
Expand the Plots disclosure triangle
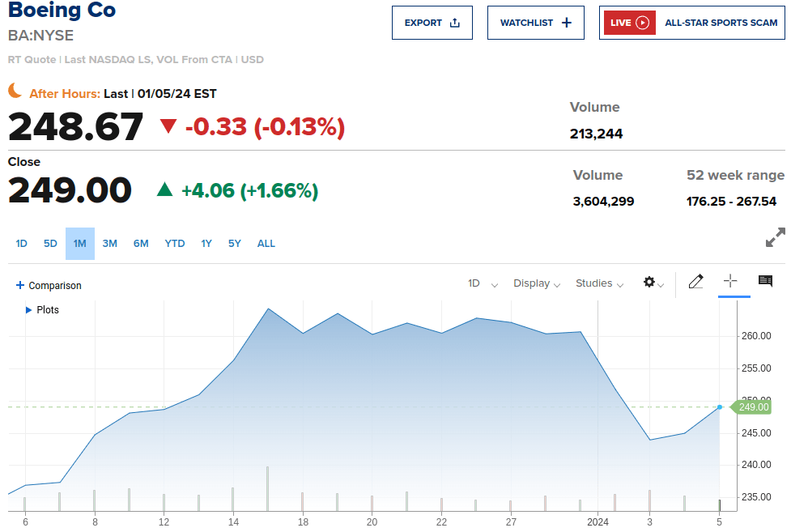click(29, 309)
